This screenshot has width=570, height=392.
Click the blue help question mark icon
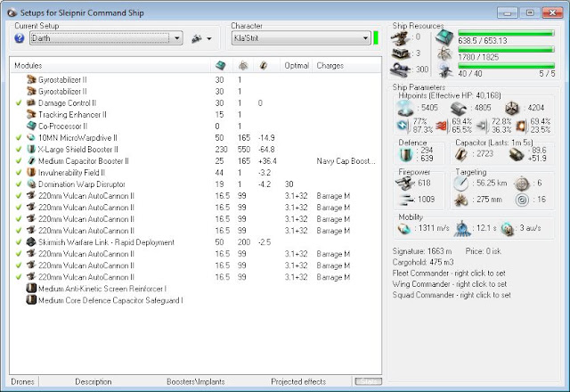(20, 38)
